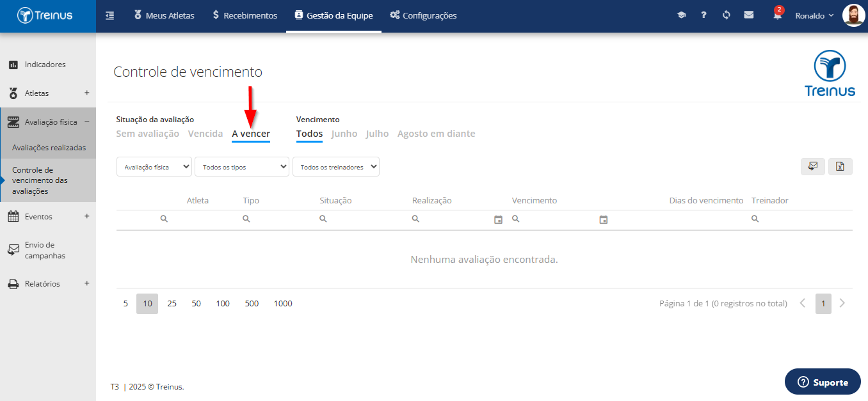
Task: Click the user avatar picture
Action: click(853, 15)
